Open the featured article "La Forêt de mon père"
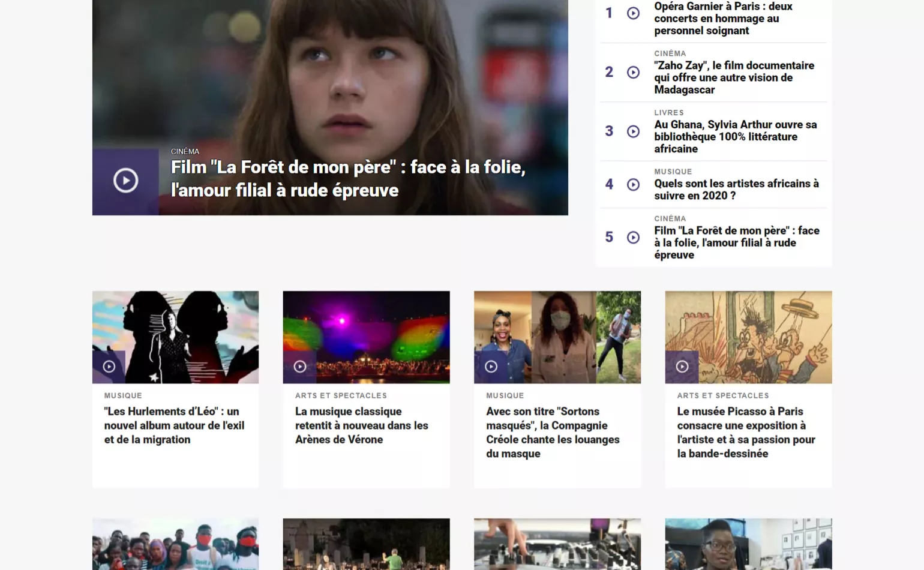Viewport: 924px width, 570px height. [x=348, y=178]
